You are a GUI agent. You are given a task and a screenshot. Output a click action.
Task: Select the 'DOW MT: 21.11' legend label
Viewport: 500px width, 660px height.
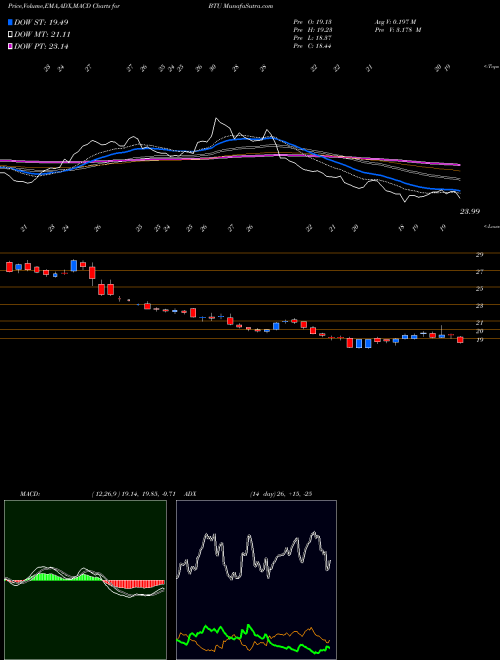pos(42,35)
